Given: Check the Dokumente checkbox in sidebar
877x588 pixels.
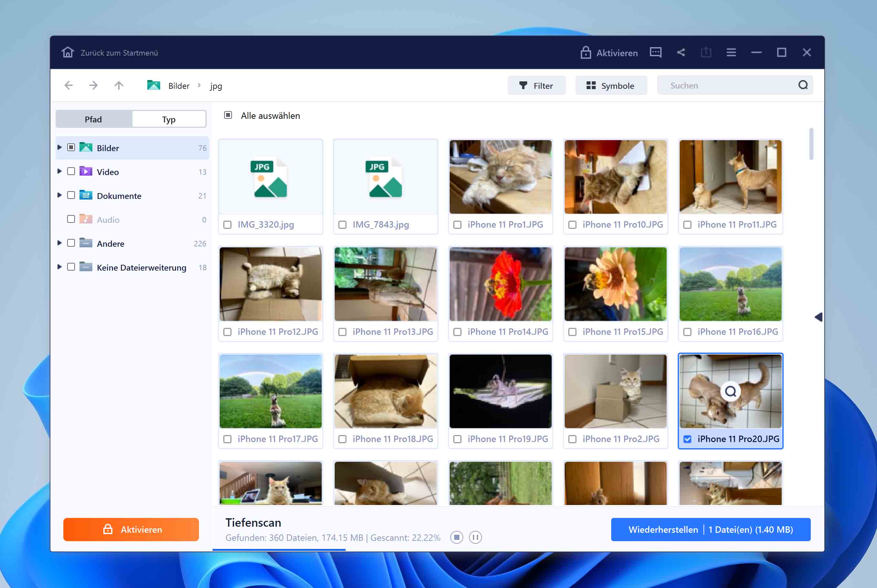Looking at the screenshot, I should (71, 195).
